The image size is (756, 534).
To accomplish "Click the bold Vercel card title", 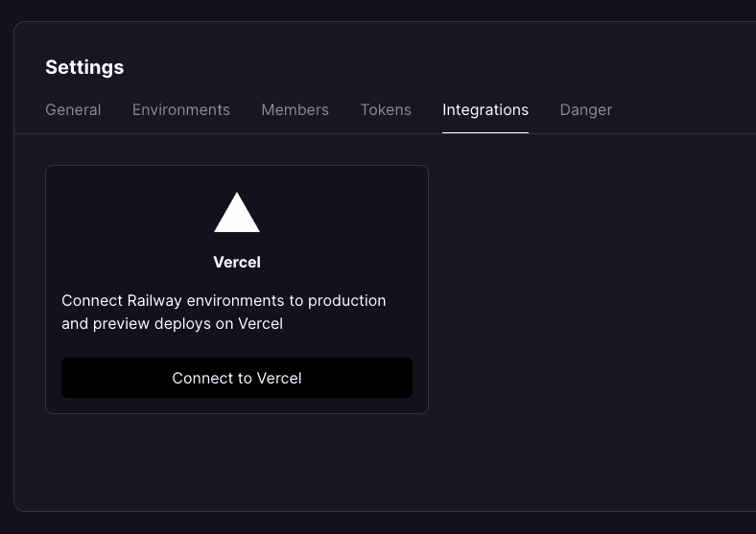I will pyautogui.click(x=237, y=262).
